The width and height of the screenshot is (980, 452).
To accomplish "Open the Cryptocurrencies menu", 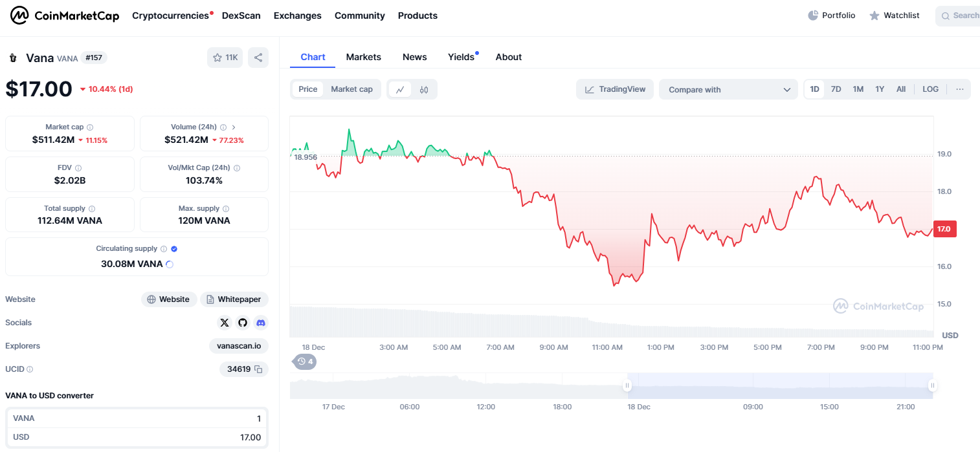I will (170, 16).
